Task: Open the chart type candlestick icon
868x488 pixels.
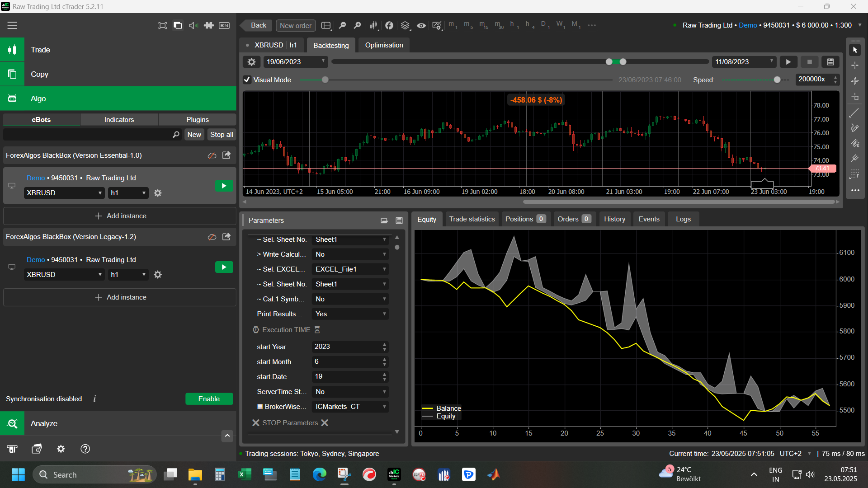Action: click(x=373, y=25)
